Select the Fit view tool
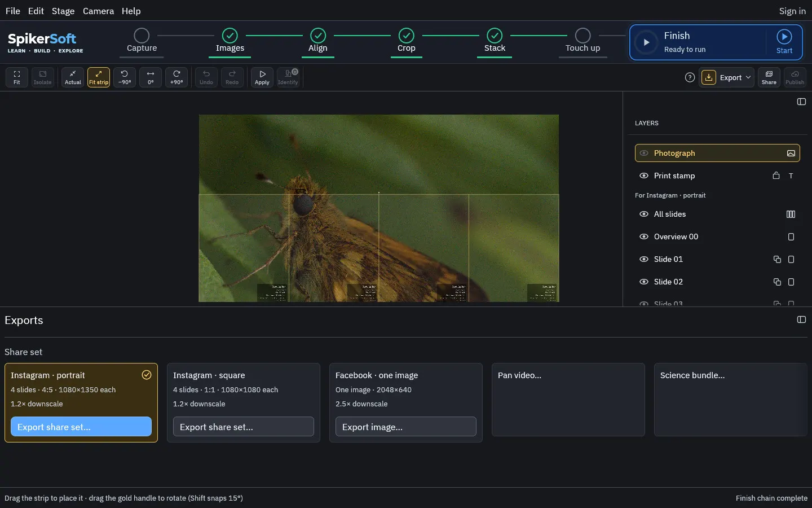The image size is (812, 508). 17,77
